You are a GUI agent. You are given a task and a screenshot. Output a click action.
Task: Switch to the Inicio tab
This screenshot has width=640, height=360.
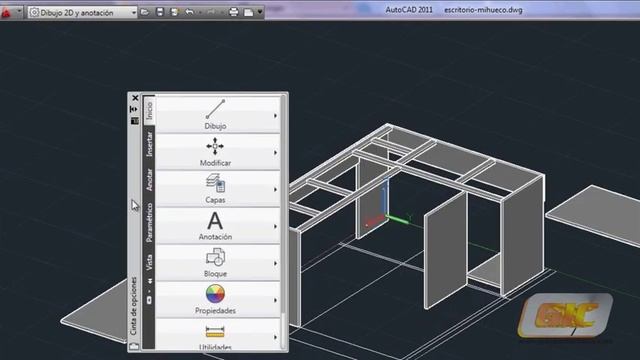tap(149, 110)
